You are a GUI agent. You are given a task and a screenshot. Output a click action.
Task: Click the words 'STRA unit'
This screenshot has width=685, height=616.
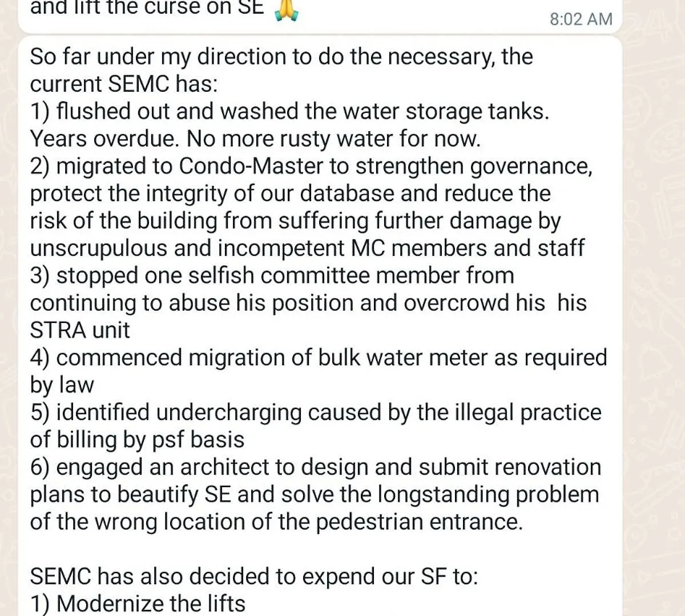point(80,330)
